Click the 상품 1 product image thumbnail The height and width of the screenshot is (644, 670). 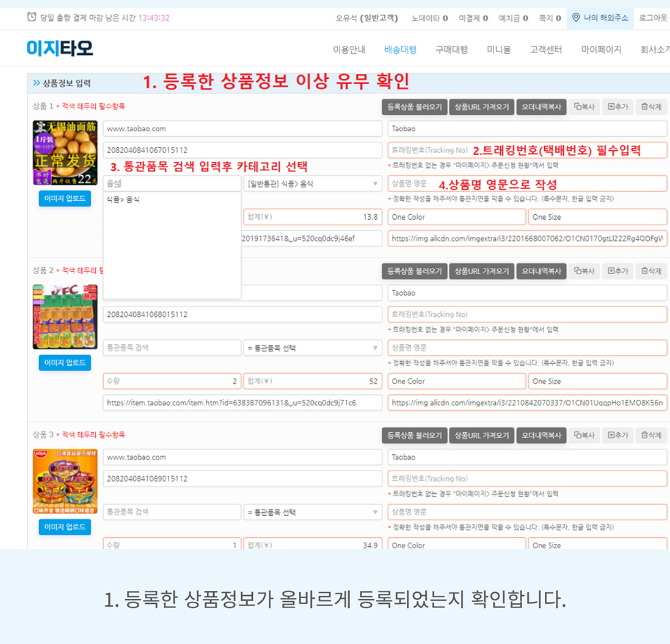65,153
